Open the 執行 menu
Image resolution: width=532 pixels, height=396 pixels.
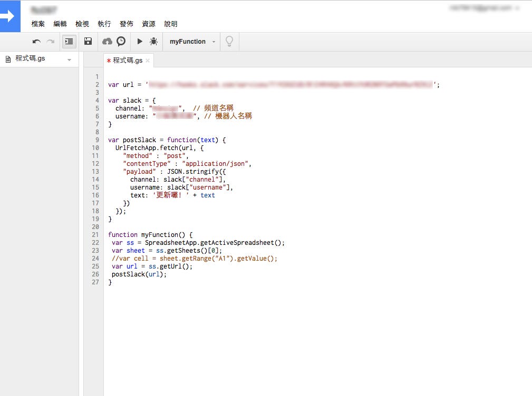point(104,24)
